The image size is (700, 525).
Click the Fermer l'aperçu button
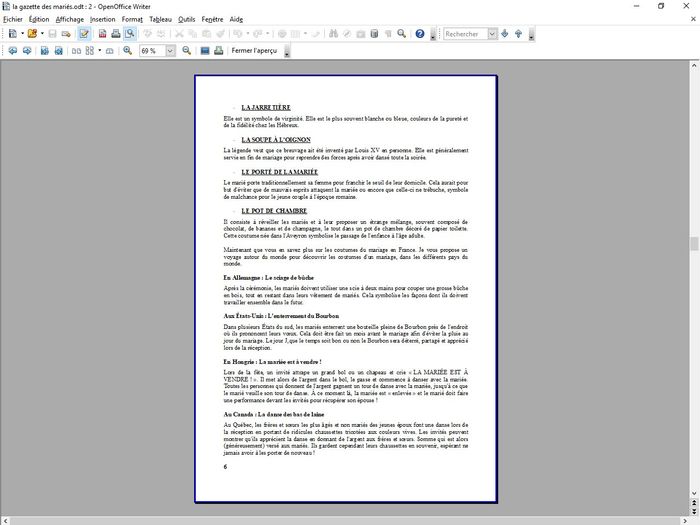click(254, 50)
